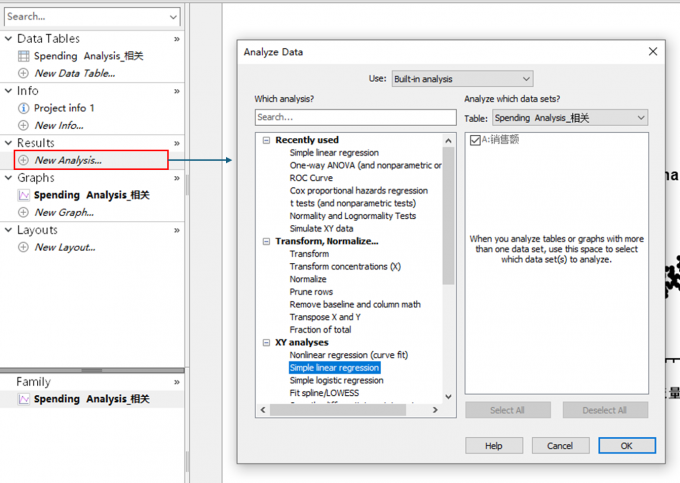
Task: Uncheck the A:销售额 data set checkbox
Action: 475,141
